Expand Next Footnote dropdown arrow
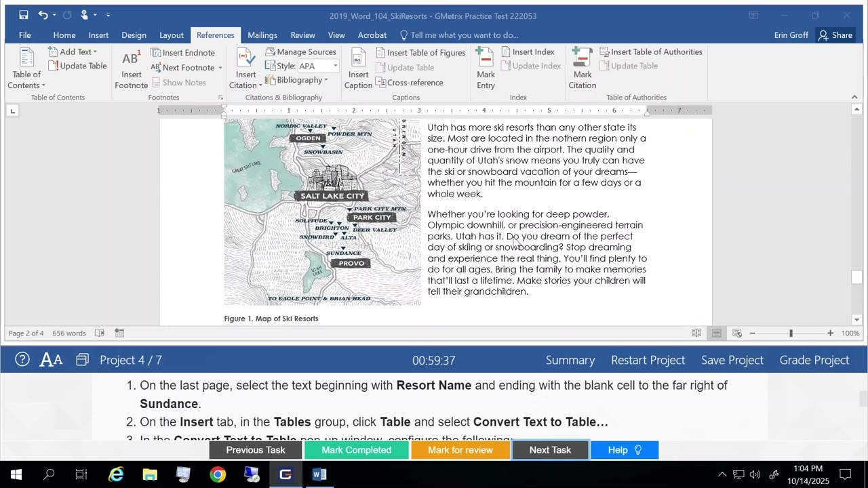868x488 pixels. (x=220, y=68)
